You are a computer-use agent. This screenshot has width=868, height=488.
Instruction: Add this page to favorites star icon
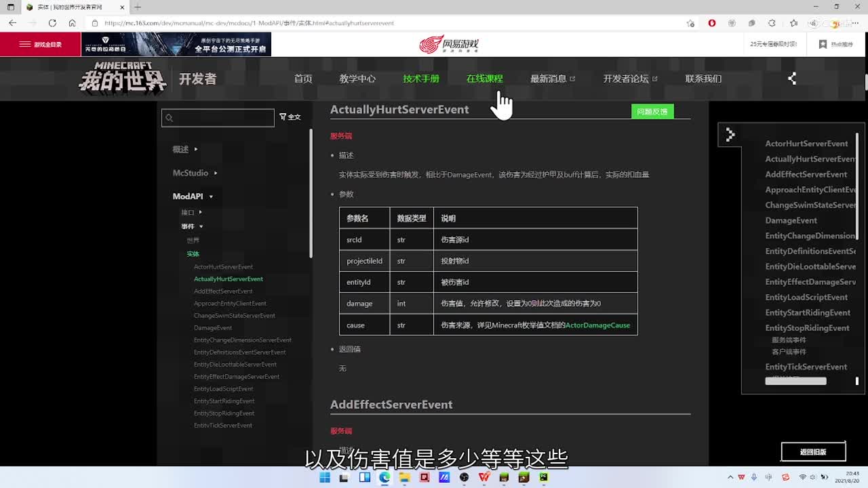tap(690, 23)
